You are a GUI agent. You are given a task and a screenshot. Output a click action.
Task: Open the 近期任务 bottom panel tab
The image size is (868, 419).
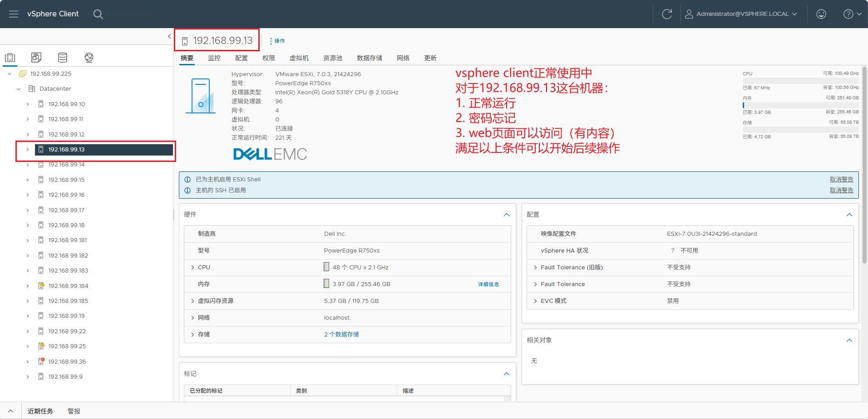(40, 411)
